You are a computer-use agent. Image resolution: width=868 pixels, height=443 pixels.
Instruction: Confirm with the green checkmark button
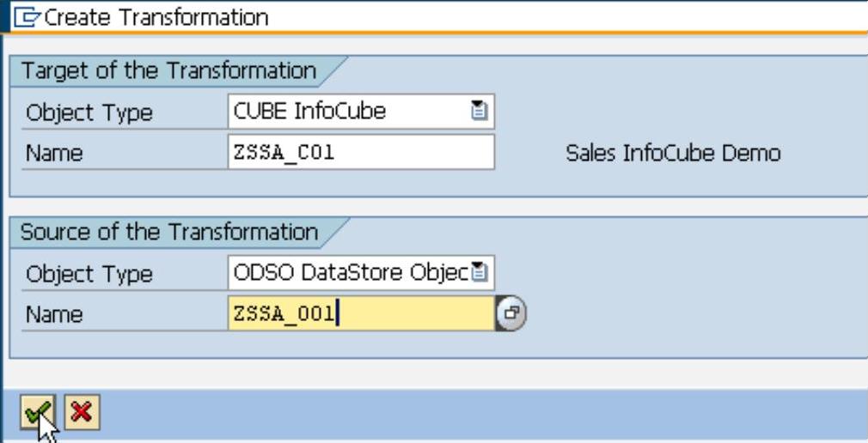pos(35,415)
